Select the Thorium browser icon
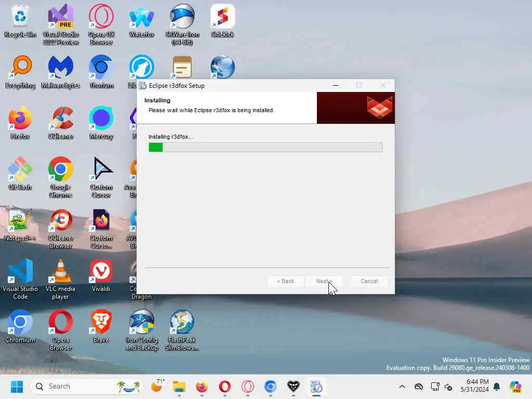This screenshot has width=532, height=399. point(101,72)
